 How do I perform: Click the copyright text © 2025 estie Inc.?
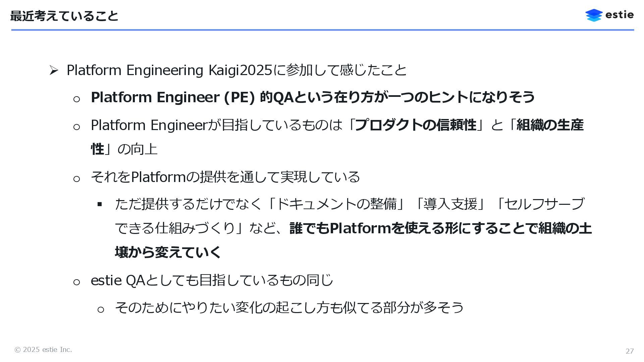coord(43,350)
